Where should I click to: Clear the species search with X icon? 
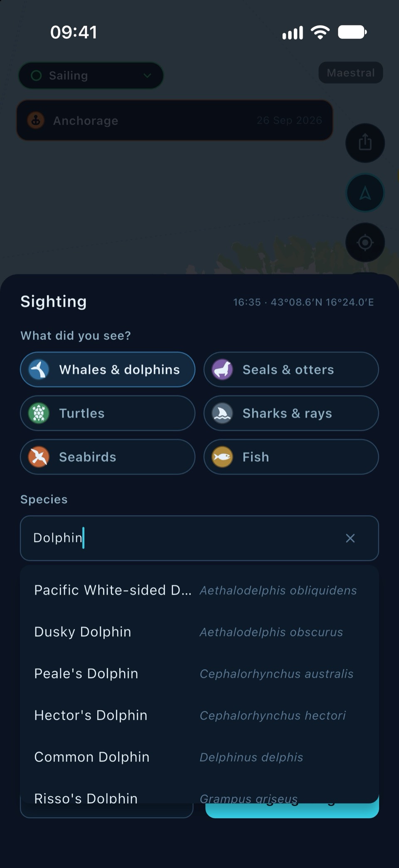click(350, 538)
